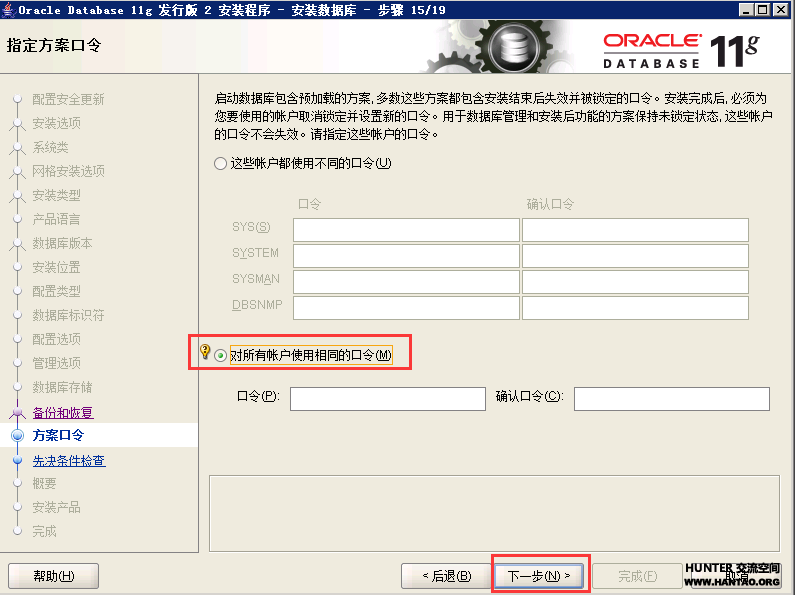Click the DBSNMP confirm-password field
The width and height of the screenshot is (795, 595).
(x=635, y=308)
